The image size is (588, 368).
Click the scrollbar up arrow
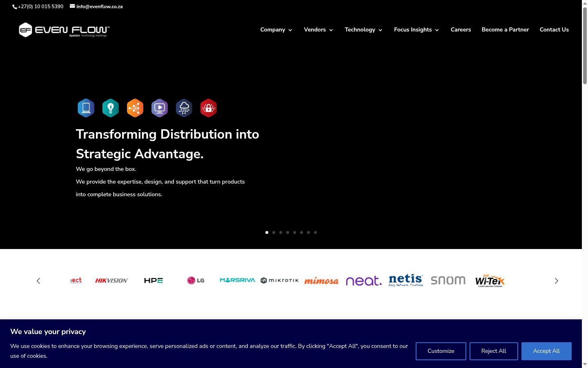tap(585, 3)
